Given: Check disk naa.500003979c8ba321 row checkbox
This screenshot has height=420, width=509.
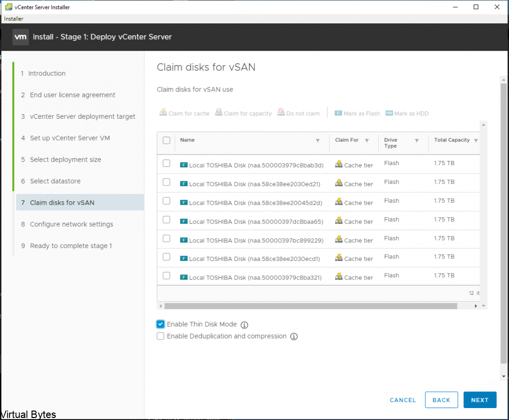Looking at the screenshot, I should pyautogui.click(x=166, y=275).
